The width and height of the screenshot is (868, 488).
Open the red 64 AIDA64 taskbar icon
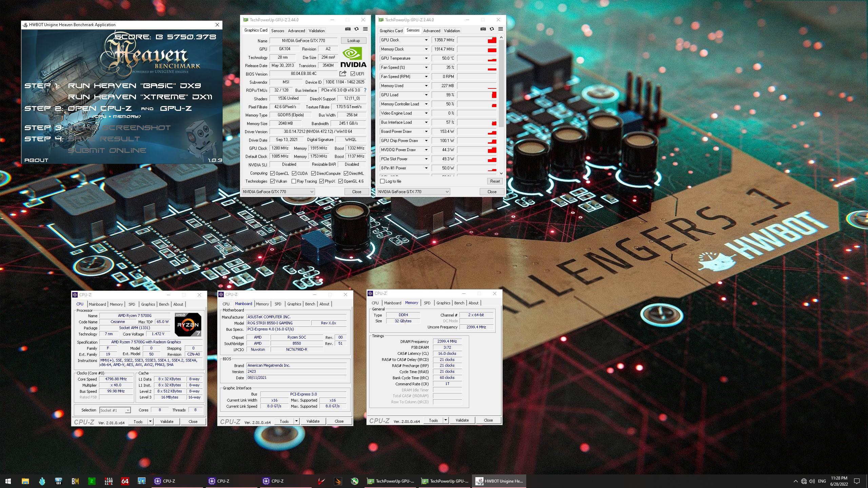click(x=125, y=481)
